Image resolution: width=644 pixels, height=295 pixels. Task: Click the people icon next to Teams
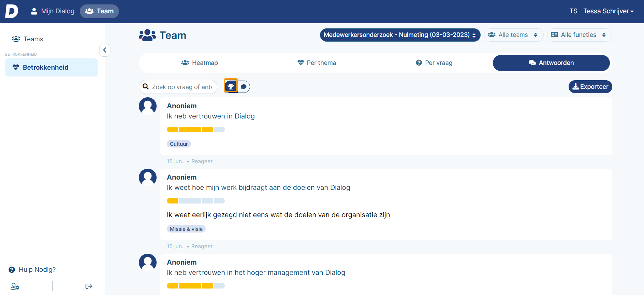pos(16,39)
